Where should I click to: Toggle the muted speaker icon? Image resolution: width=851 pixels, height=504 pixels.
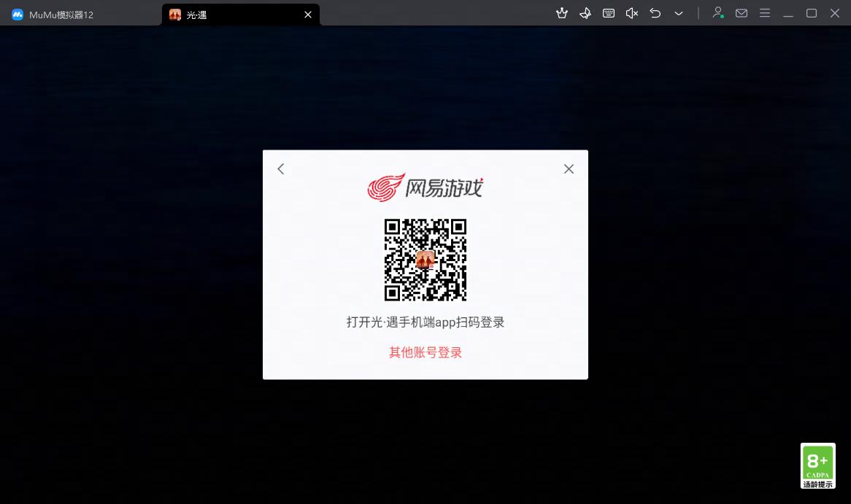pyautogui.click(x=632, y=13)
